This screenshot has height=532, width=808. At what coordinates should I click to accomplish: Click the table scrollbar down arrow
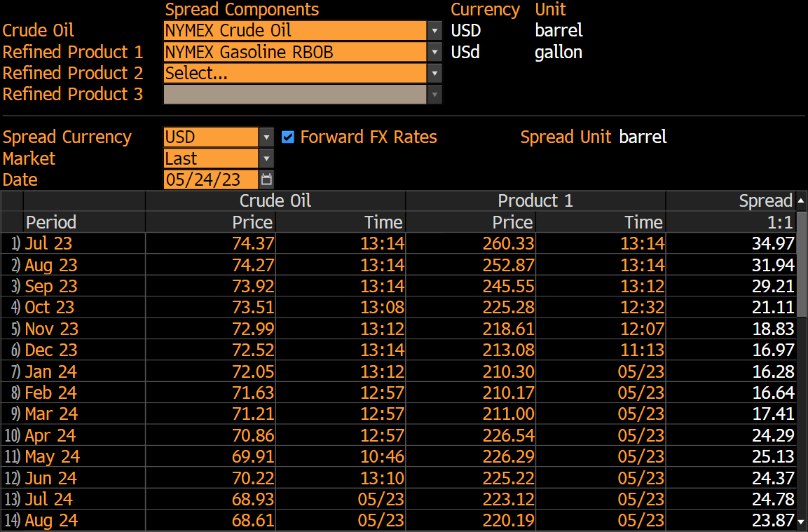pyautogui.click(x=801, y=522)
